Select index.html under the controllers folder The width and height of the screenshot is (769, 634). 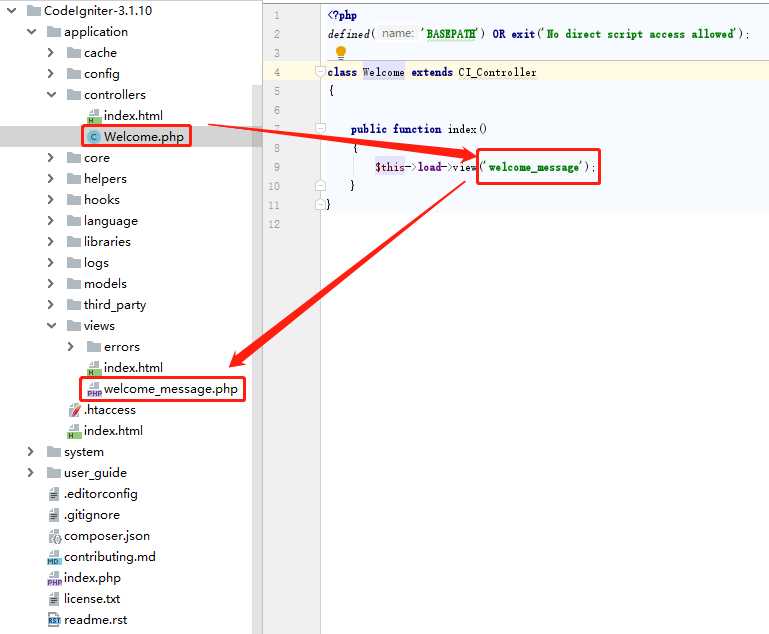pos(133,116)
